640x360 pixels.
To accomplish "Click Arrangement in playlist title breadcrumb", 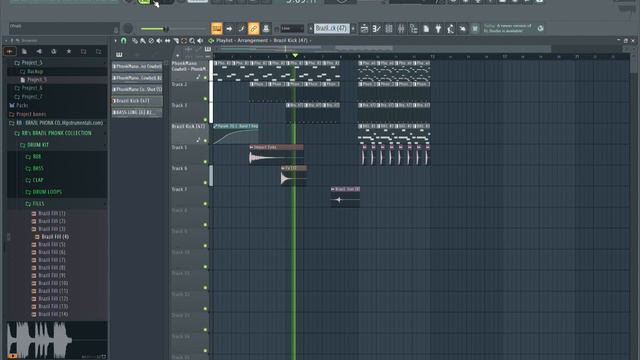I will coord(253,40).
